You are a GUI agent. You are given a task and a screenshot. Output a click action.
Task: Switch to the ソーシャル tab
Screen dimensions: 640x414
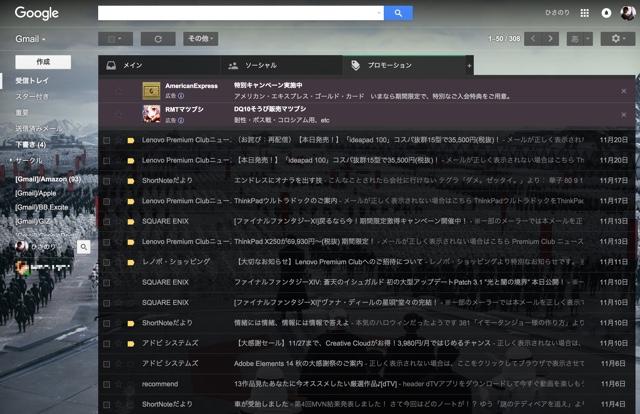pos(282,65)
